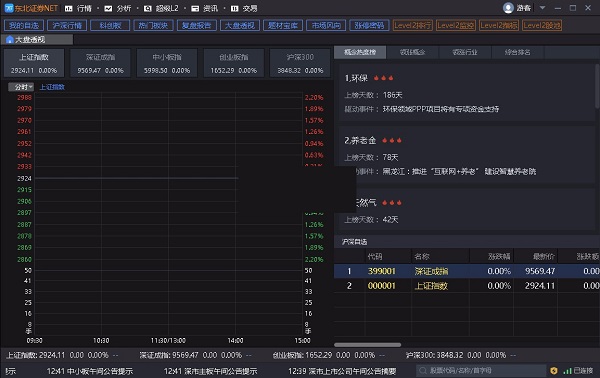The width and height of the screenshot is (600, 378).
Task: Click the 行情 quotes chart icon
Action: 69,8
